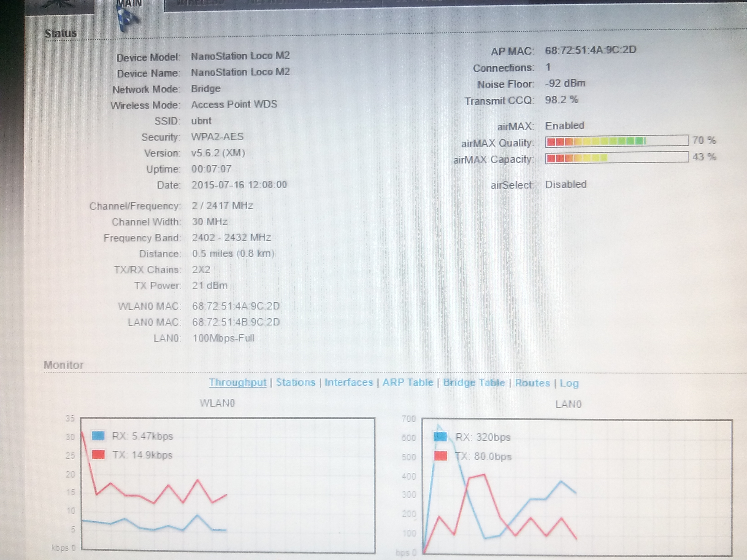Click the AP MAC address value

point(590,50)
